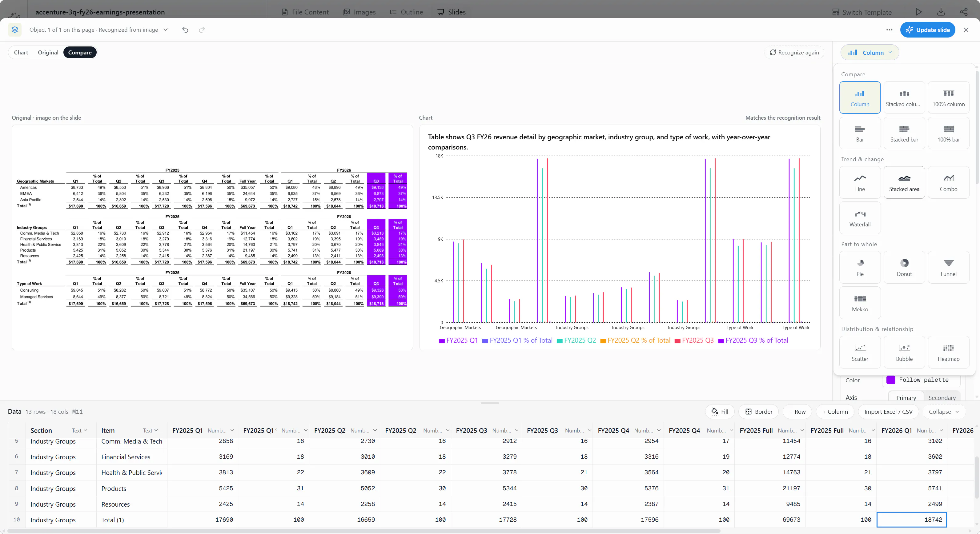Choose the Stacked bar chart tile
The width and height of the screenshot is (980, 534).
point(904,133)
